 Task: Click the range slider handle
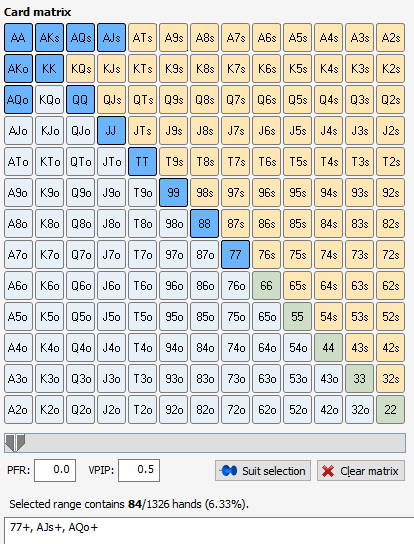[15, 443]
